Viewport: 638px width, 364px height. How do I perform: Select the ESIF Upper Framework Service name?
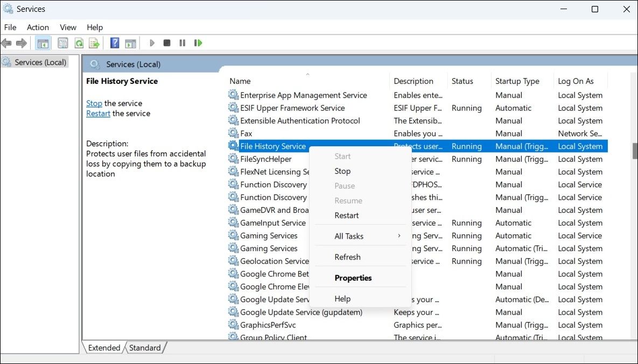(292, 108)
